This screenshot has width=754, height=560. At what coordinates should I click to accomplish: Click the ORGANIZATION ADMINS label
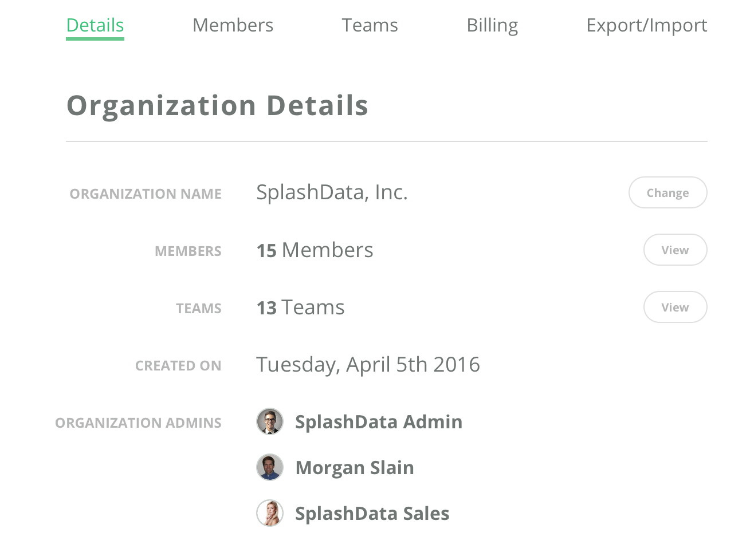[x=138, y=423]
